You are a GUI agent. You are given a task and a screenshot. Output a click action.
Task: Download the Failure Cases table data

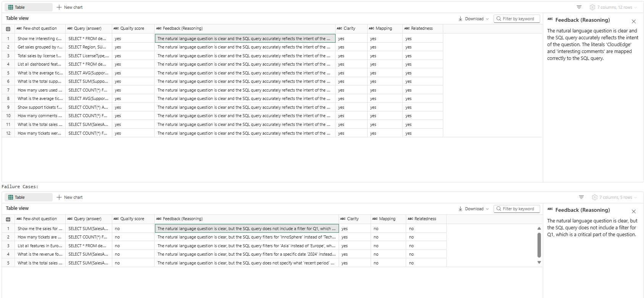pos(471,209)
